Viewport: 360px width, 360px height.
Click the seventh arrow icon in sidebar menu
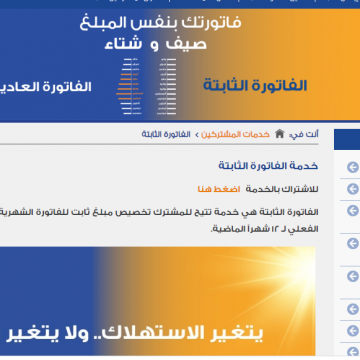[353, 331]
